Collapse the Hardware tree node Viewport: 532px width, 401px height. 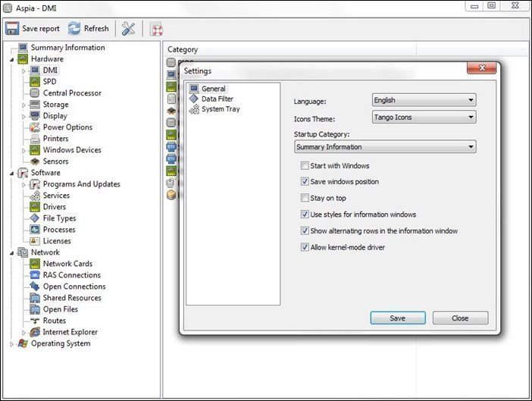coord(12,60)
